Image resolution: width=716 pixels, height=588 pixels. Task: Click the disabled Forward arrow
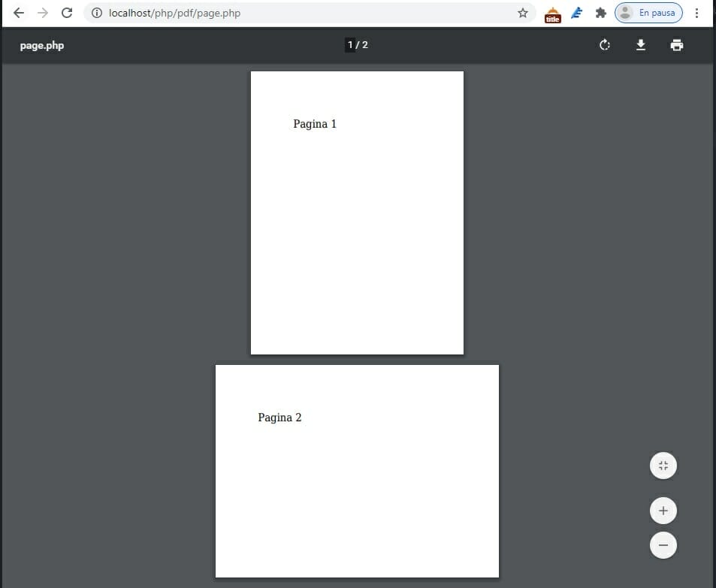[x=42, y=13]
